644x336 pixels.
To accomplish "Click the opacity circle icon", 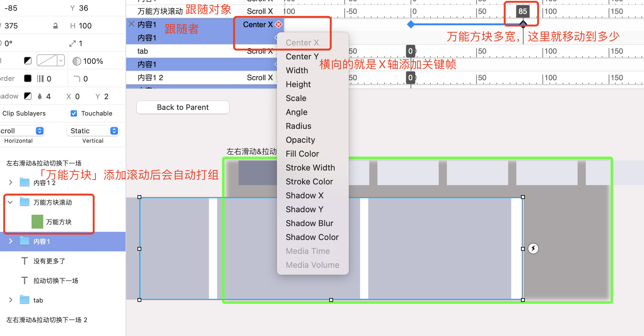I will pos(77,61).
